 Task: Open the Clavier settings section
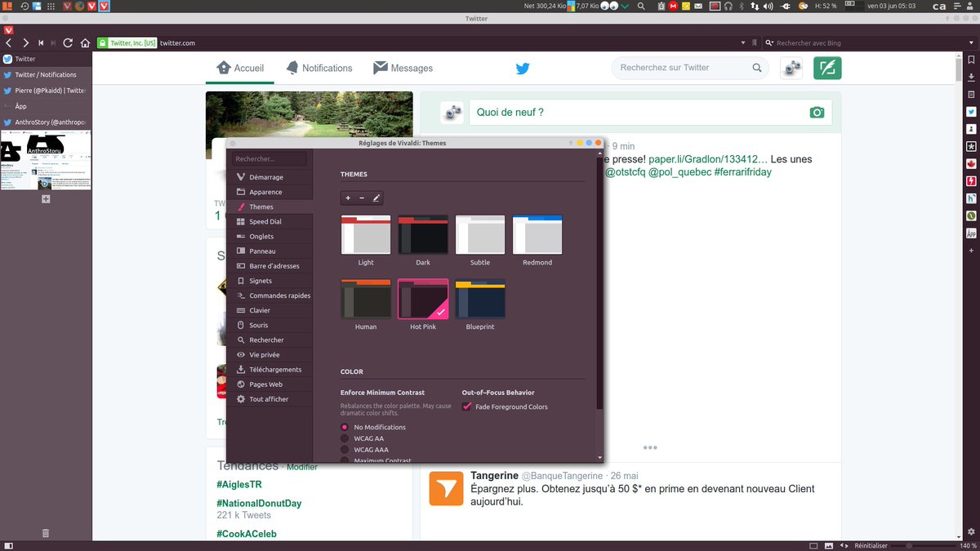click(269, 310)
